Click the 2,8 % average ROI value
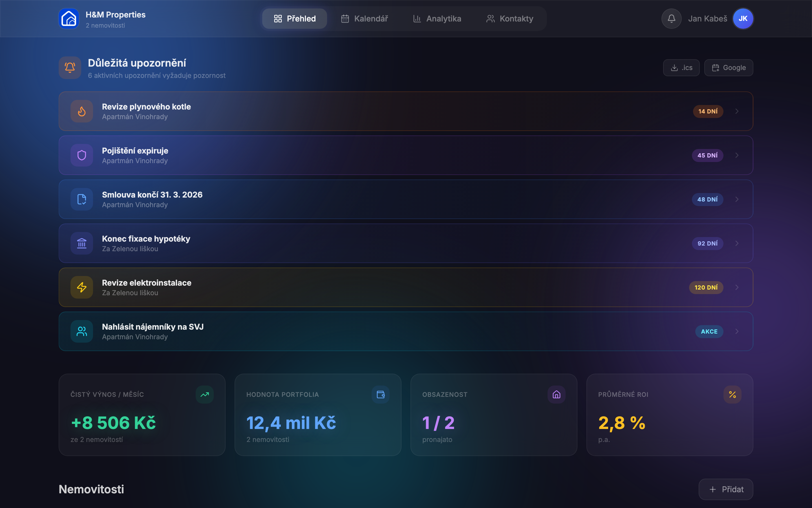Viewport: 812px width, 508px height. (621, 423)
